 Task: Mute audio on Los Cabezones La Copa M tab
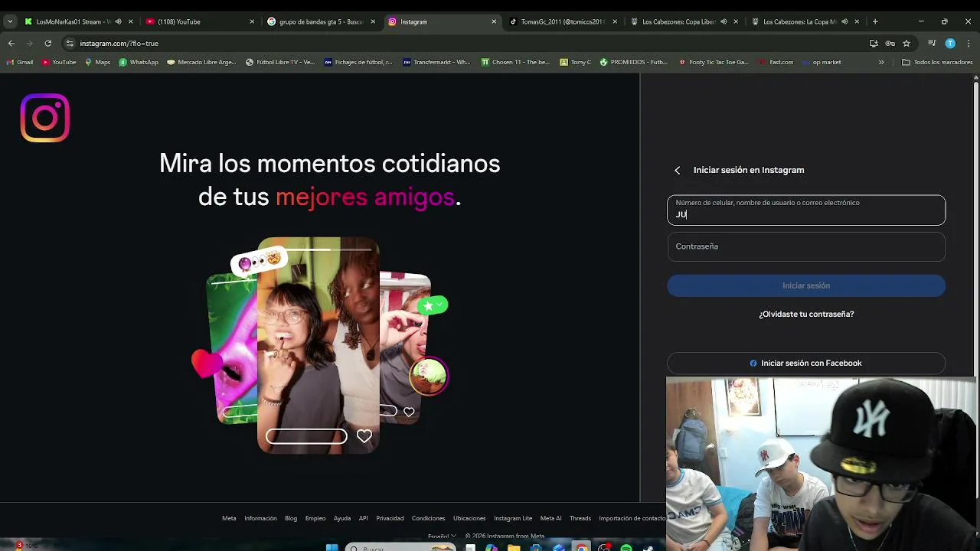(844, 21)
